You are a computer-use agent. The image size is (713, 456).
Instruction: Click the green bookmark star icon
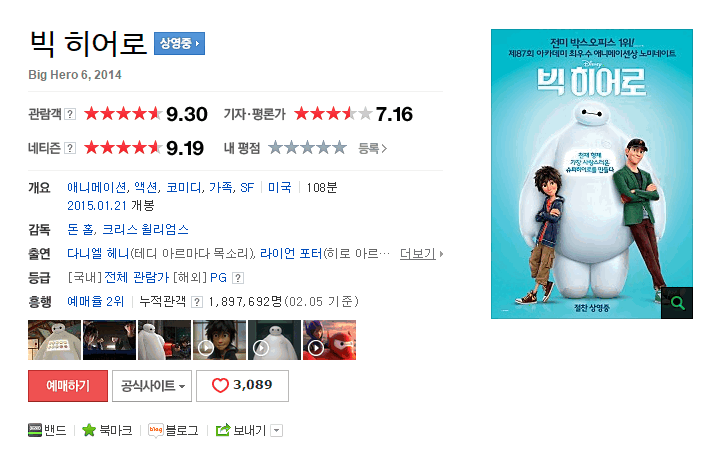89,430
